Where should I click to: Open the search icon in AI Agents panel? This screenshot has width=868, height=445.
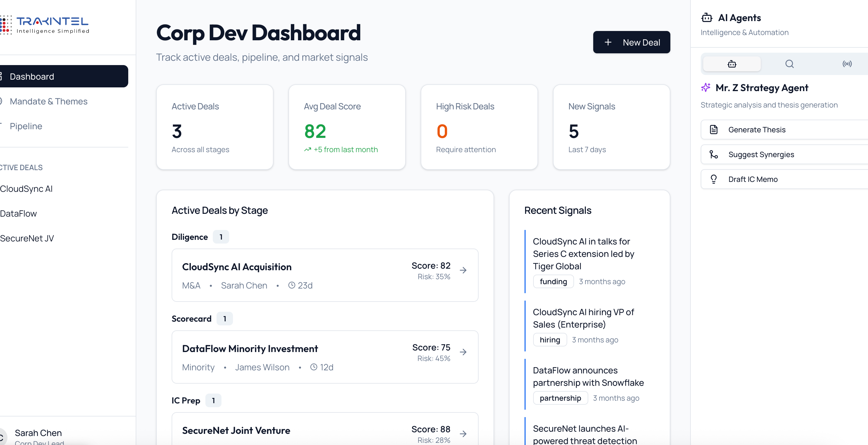click(x=790, y=64)
